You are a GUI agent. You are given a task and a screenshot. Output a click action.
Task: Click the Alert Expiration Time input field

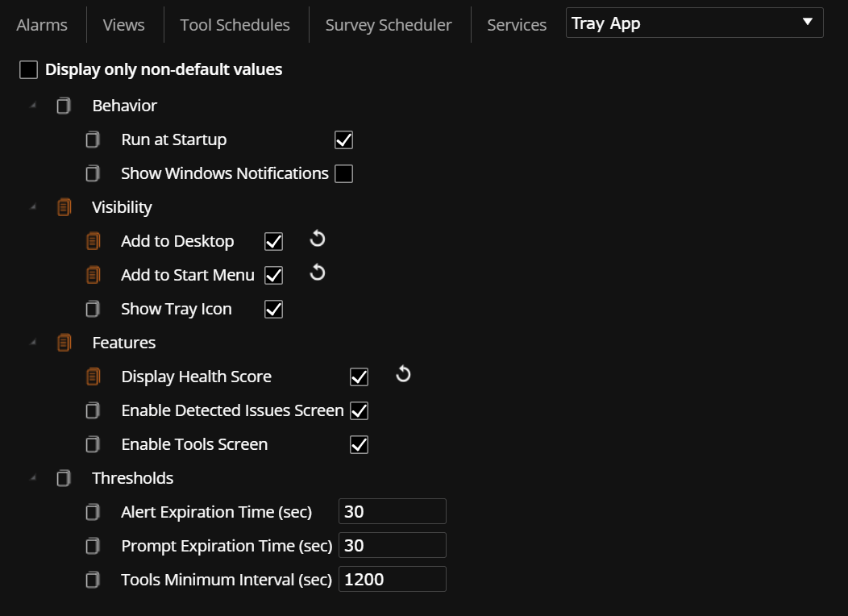(x=392, y=510)
